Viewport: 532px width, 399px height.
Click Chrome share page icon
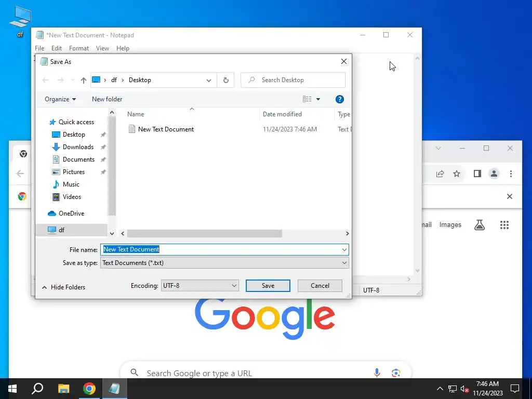440,174
